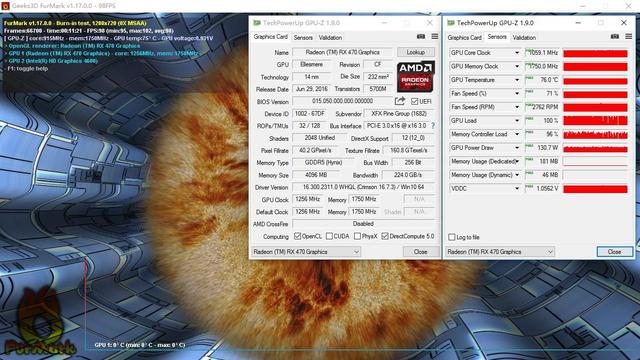Screen dimensions: 640x360
Task: Switch to the Validation tab in the Sensors window
Action: (x=524, y=38)
